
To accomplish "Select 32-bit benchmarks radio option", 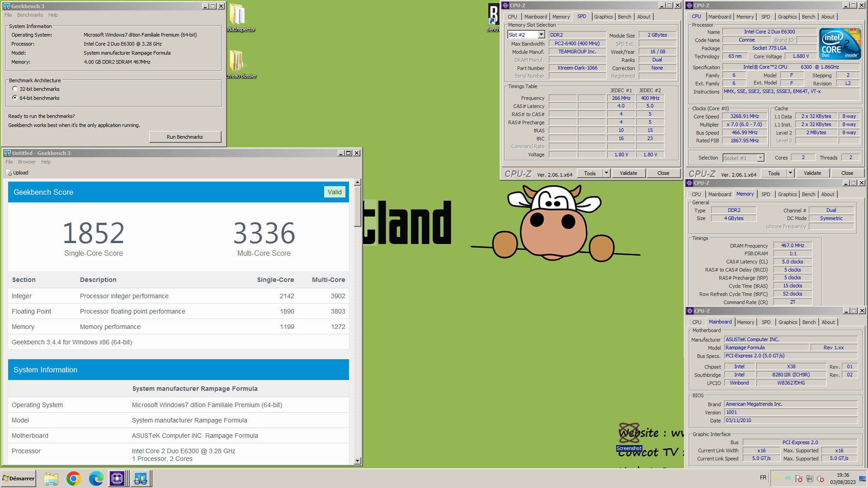I will pos(15,89).
